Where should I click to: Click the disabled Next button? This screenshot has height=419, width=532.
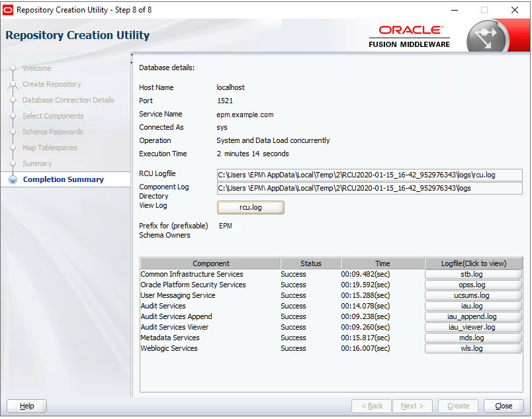click(412, 406)
